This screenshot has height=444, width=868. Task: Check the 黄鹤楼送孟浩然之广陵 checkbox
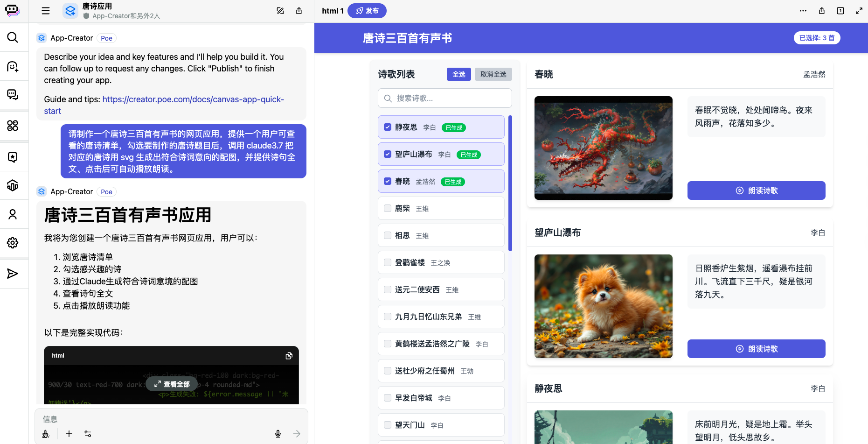[x=388, y=344]
